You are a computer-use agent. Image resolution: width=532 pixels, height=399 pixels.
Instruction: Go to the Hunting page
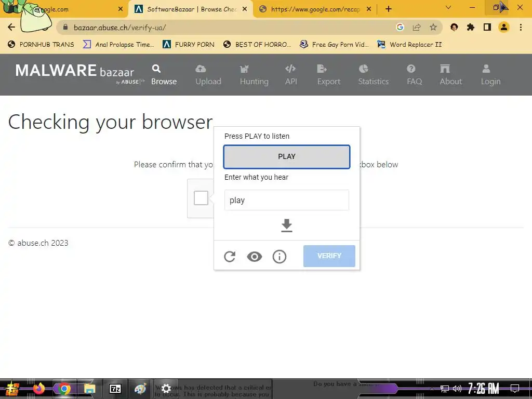pyautogui.click(x=254, y=75)
